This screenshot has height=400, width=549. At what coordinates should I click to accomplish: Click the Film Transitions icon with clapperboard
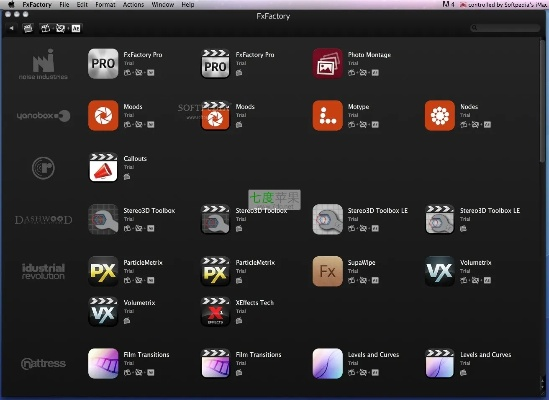pyautogui.click(x=215, y=364)
